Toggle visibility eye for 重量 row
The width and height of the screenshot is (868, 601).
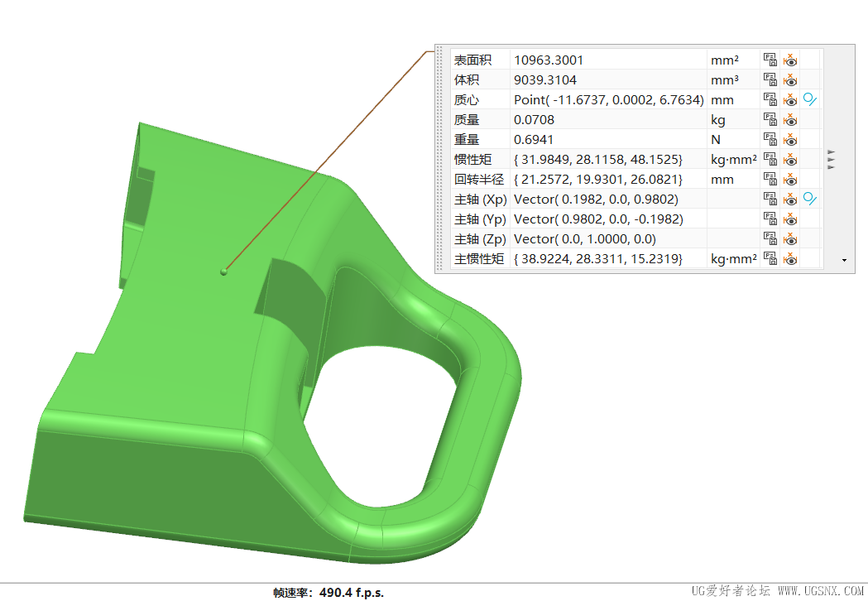[x=790, y=140]
